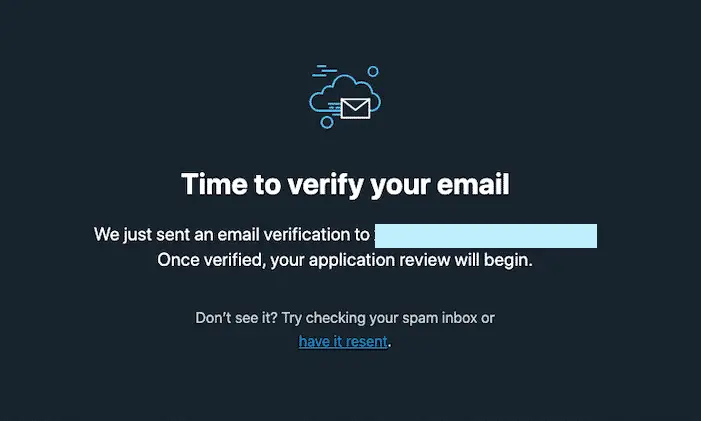Click the 'Time to verify your email' heading
The height and width of the screenshot is (421, 701).
click(345, 184)
